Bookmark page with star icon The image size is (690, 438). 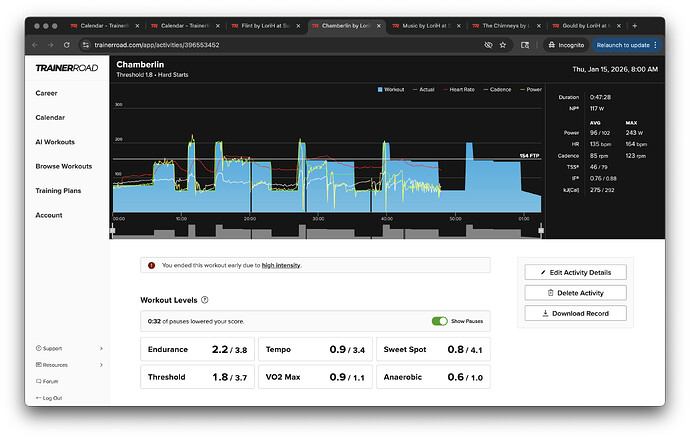tap(503, 45)
